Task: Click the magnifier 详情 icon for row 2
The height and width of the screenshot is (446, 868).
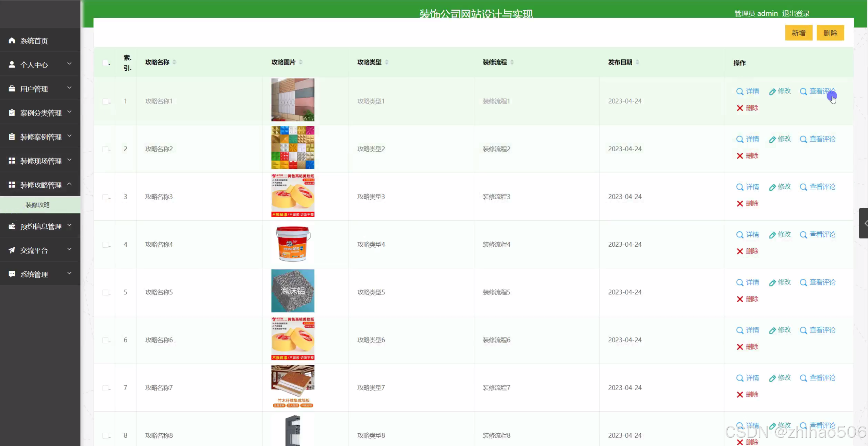Action: [739, 139]
